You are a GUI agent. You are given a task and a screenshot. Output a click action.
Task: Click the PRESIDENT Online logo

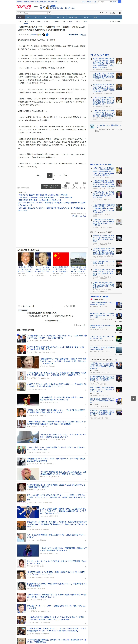coord(77,35)
